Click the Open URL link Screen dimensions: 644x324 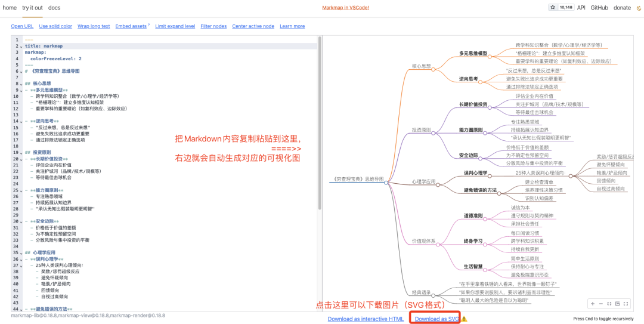tap(22, 26)
